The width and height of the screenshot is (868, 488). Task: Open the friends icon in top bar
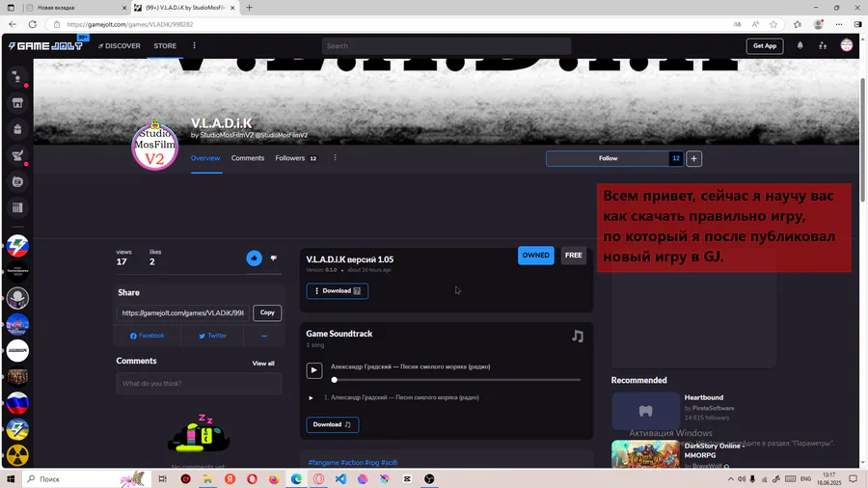click(823, 46)
